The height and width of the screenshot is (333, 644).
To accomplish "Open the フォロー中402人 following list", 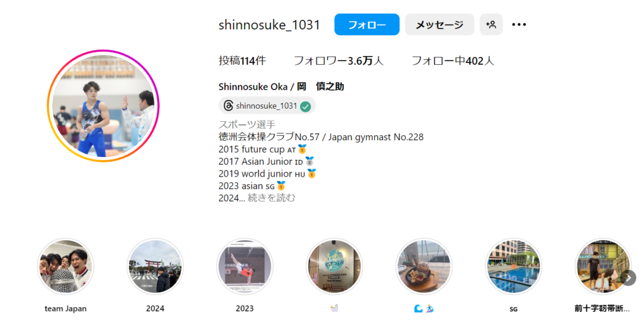I will tap(452, 61).
